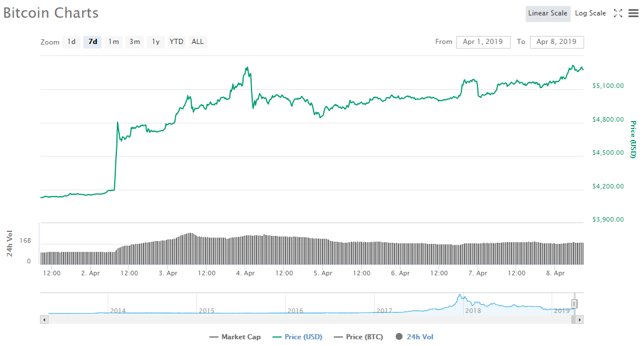Set zoom to 1d
644x345 pixels.
(x=71, y=42)
